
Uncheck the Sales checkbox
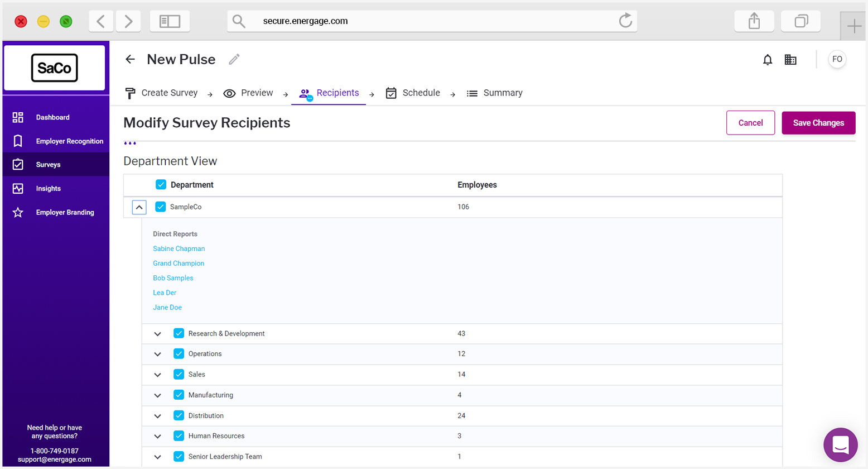pos(179,374)
